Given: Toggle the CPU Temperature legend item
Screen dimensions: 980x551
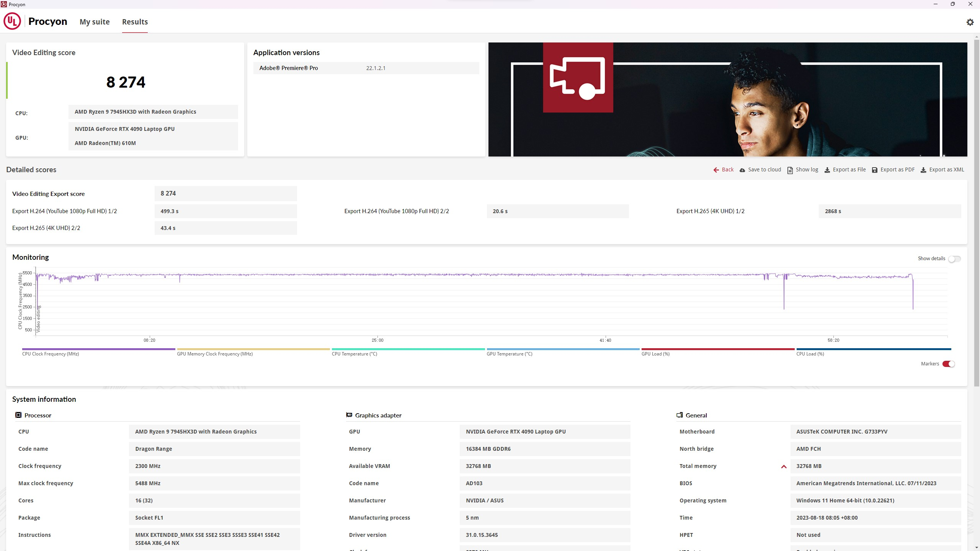Looking at the screenshot, I should (x=354, y=354).
